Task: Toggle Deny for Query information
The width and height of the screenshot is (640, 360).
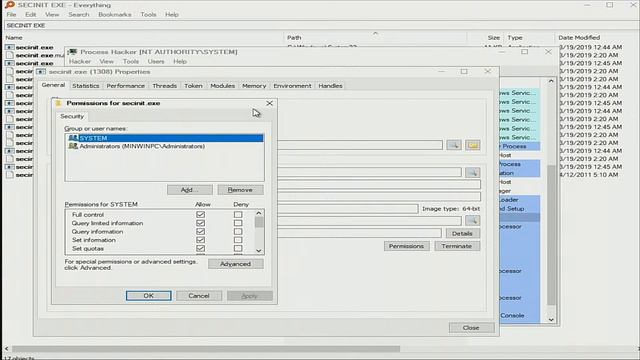Action: pos(238,231)
